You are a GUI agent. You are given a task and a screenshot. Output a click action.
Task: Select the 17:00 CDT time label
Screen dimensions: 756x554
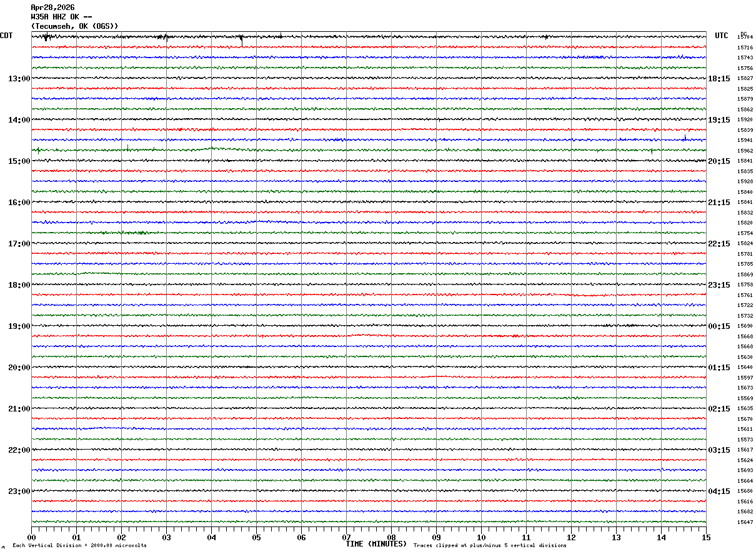coord(19,244)
